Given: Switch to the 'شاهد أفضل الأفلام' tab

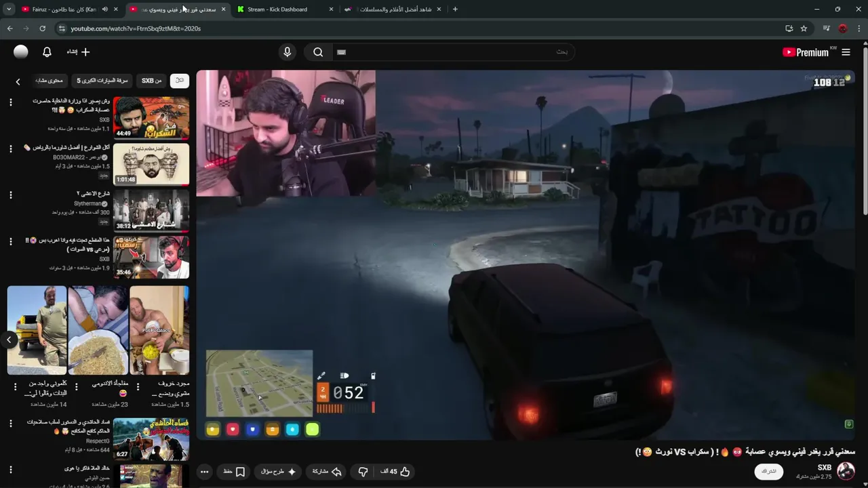Looking at the screenshot, I should click(395, 9).
